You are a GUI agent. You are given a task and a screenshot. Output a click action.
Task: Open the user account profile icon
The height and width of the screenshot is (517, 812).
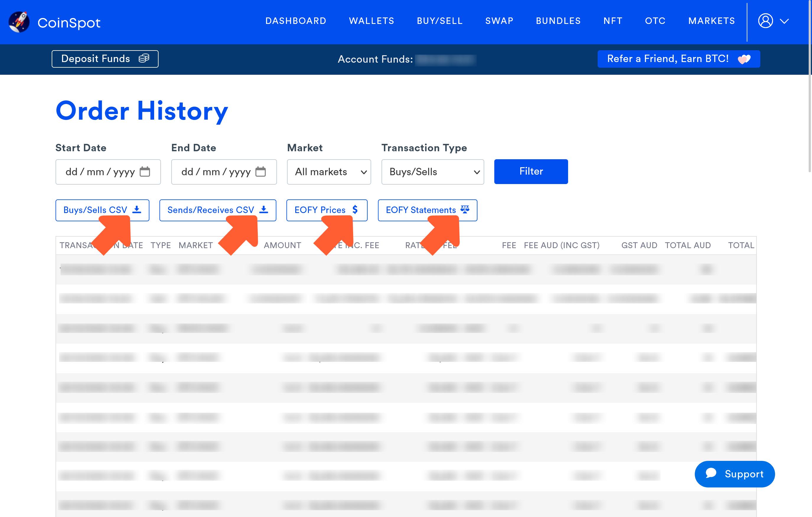click(766, 21)
